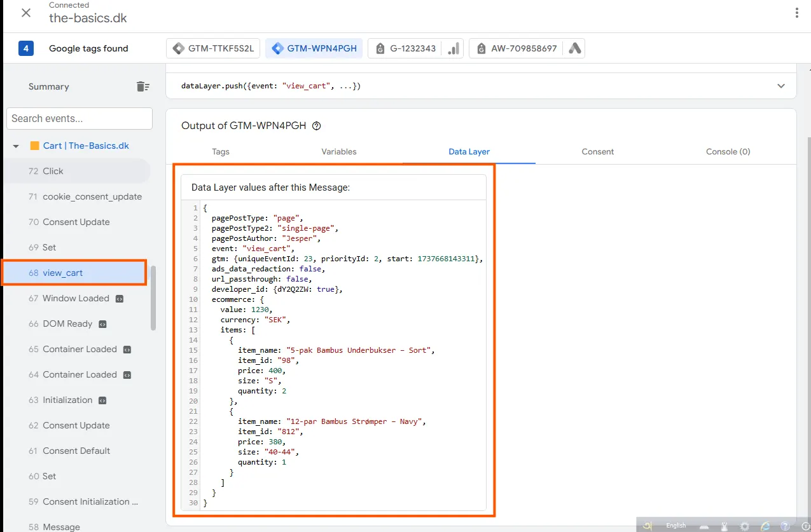This screenshot has width=811, height=532.
Task: Click the code badge beside 66 DOM Ready
Action: pyautogui.click(x=102, y=324)
